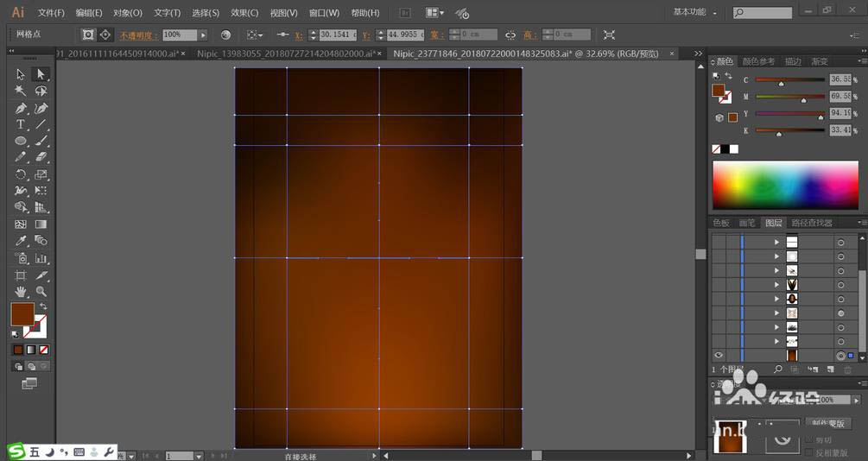Select the Eyedropper tool
Image resolution: width=868 pixels, height=461 pixels.
[21, 241]
